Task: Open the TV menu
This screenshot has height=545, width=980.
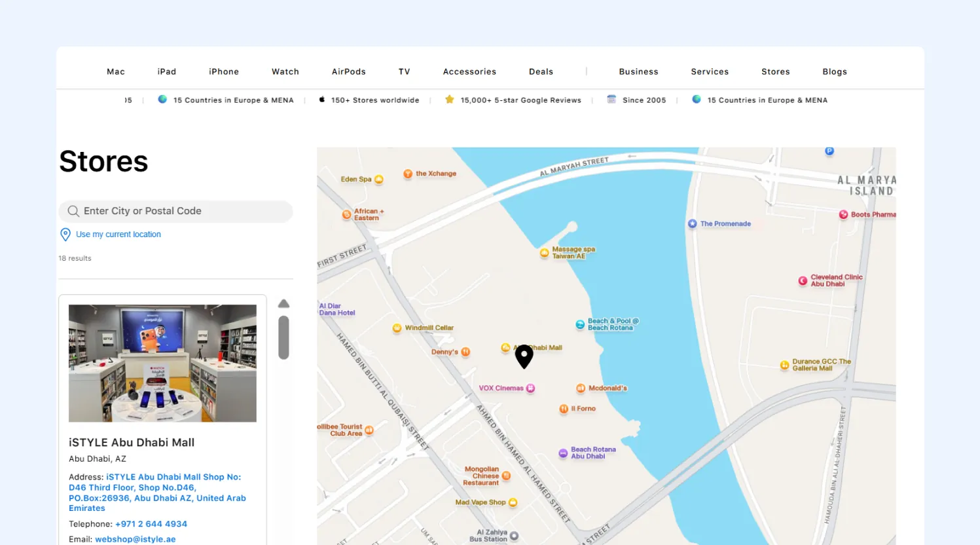Action: [x=405, y=72]
